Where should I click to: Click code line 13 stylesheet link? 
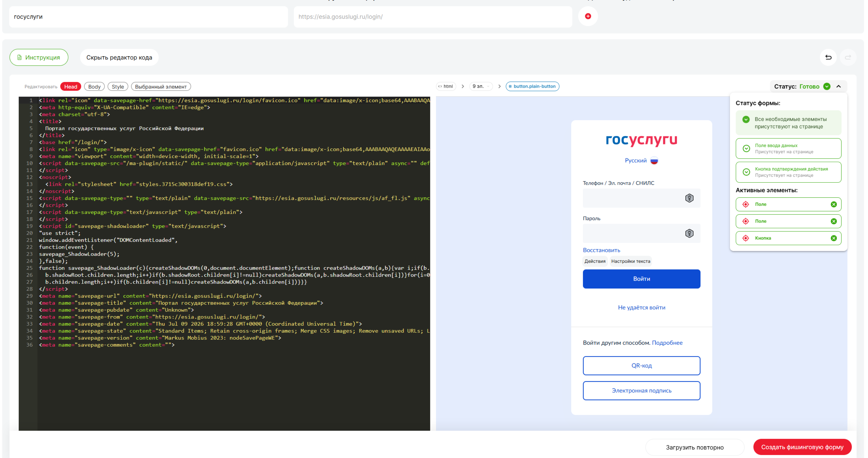pyautogui.click(x=139, y=184)
